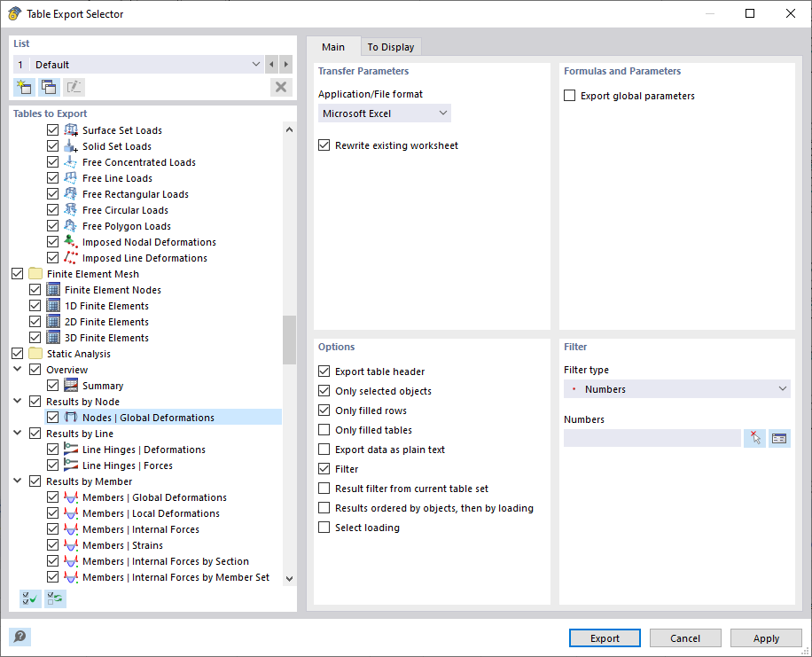Switch to the To Display tab
The image size is (812, 657).
click(x=390, y=47)
